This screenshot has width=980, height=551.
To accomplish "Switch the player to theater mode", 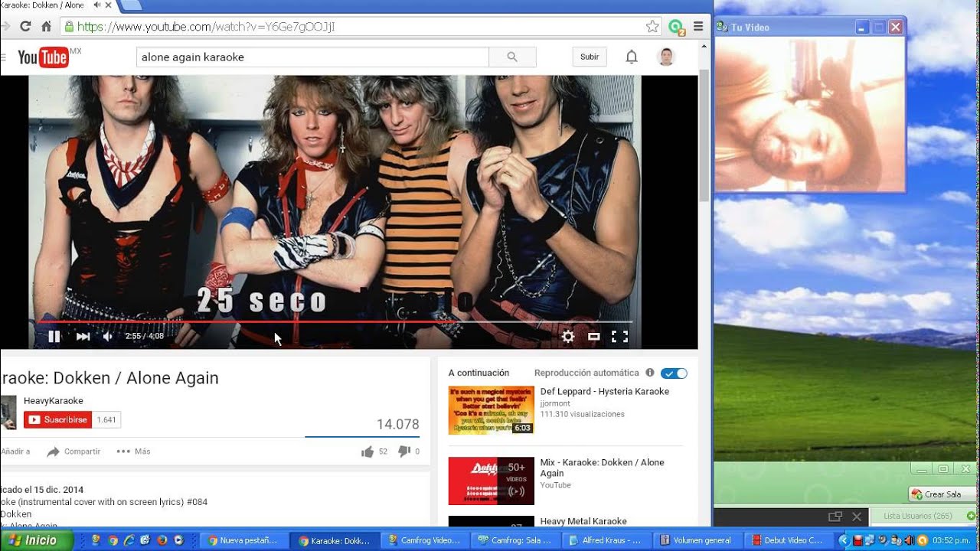I will point(594,336).
